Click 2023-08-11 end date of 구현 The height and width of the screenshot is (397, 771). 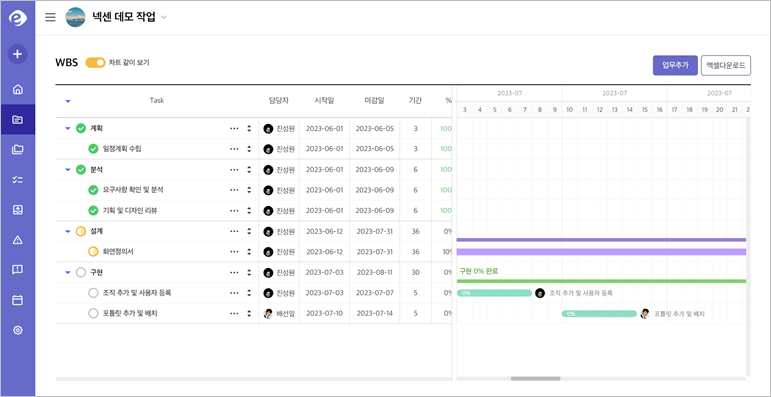(x=375, y=273)
